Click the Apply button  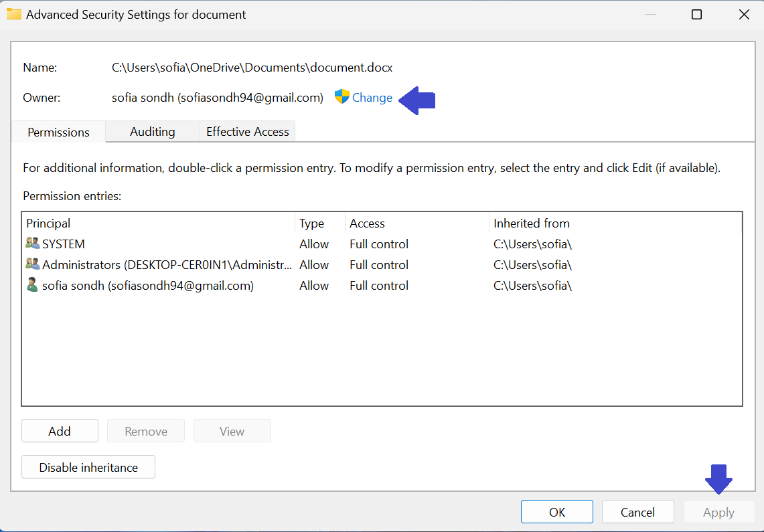coord(718,513)
